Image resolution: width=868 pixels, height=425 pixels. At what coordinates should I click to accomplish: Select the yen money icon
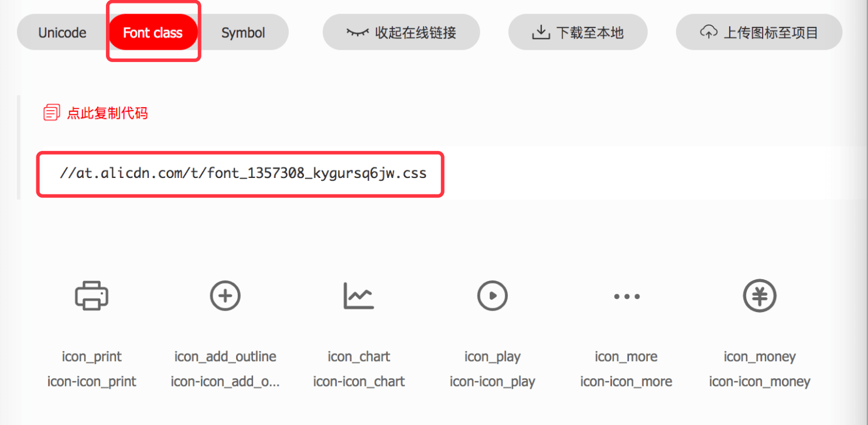pyautogui.click(x=760, y=296)
